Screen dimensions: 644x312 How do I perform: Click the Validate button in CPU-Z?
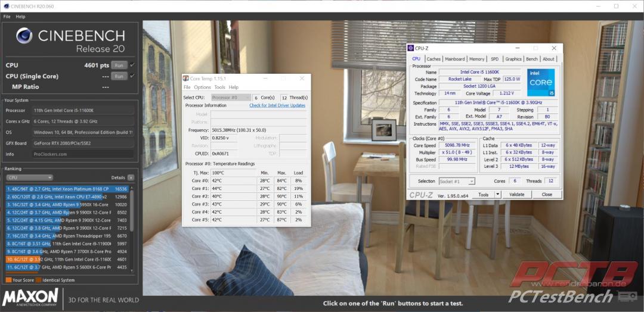pyautogui.click(x=517, y=194)
